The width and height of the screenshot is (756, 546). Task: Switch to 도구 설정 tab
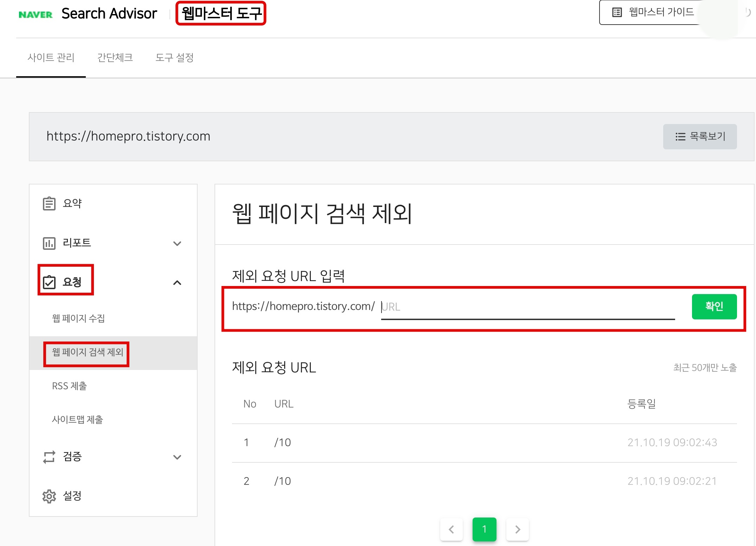click(x=175, y=57)
